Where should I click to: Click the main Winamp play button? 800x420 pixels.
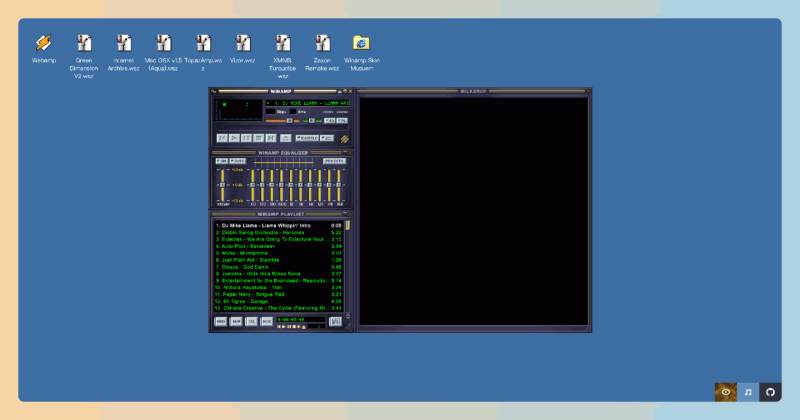pyautogui.click(x=234, y=138)
